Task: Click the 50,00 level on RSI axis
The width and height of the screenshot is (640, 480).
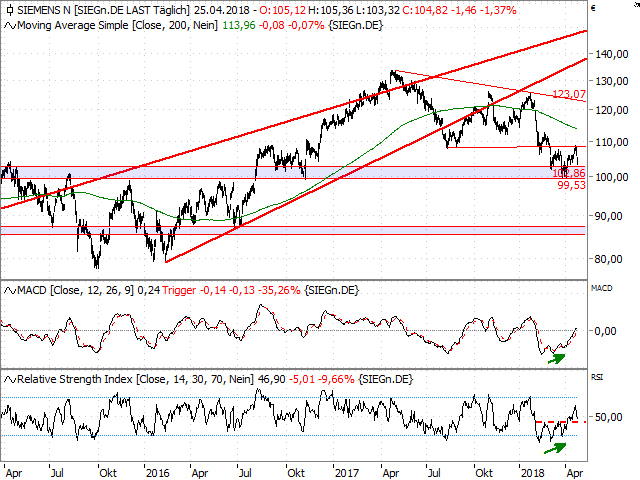Action: pos(609,417)
